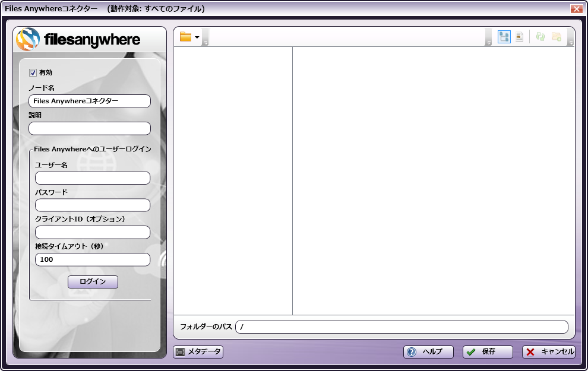The width and height of the screenshot is (588, 371).
Task: Focus the ユーザー名 text field
Action: click(93, 178)
